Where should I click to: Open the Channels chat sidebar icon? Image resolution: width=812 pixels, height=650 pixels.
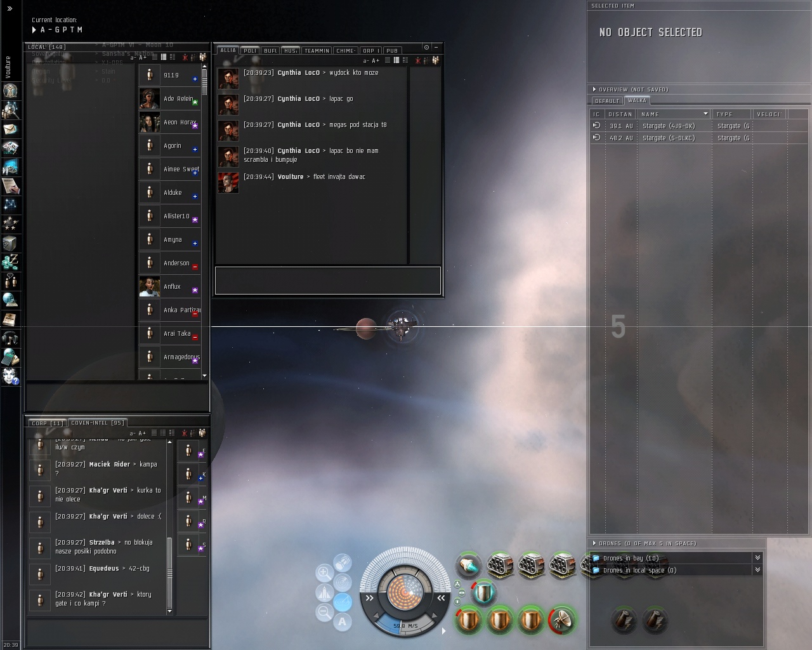click(x=10, y=281)
